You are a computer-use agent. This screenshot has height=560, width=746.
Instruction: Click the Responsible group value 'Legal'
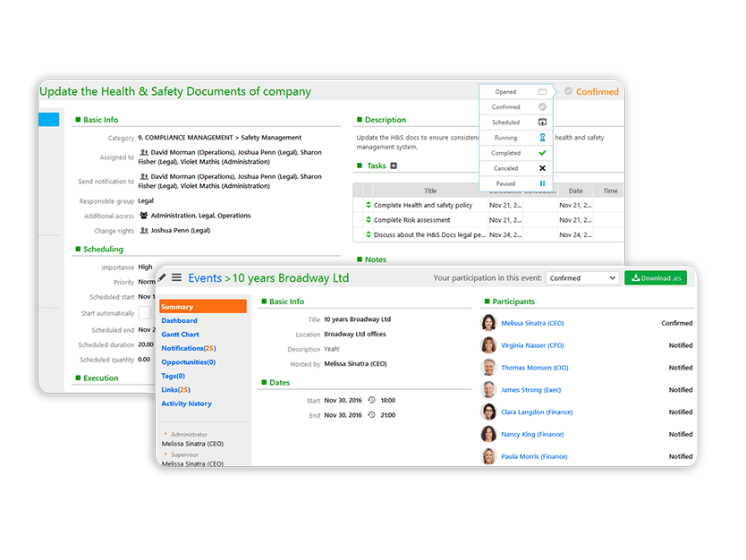pyautogui.click(x=146, y=200)
